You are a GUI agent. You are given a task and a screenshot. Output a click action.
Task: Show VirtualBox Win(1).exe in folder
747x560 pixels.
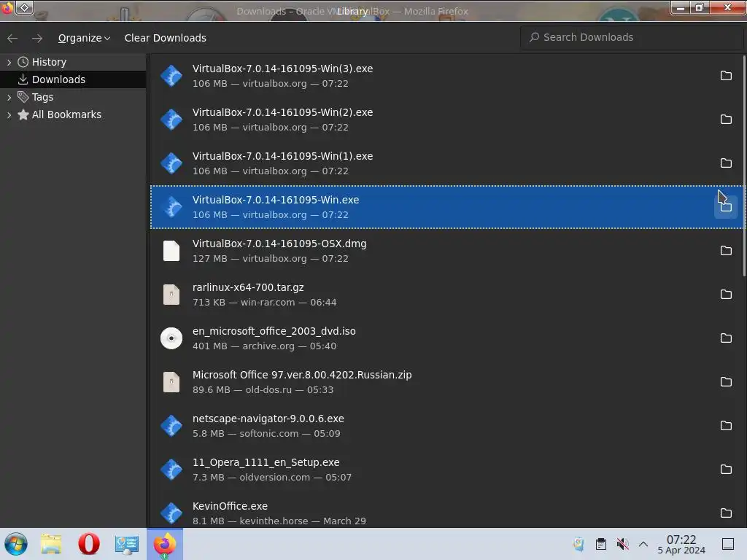[726, 163]
